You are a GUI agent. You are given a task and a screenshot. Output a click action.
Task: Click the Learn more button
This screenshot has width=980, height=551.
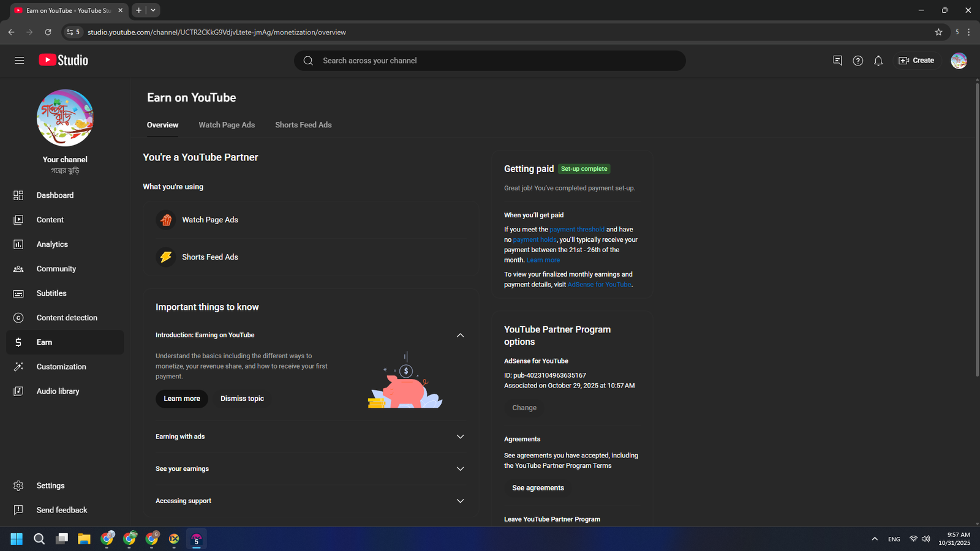(182, 399)
